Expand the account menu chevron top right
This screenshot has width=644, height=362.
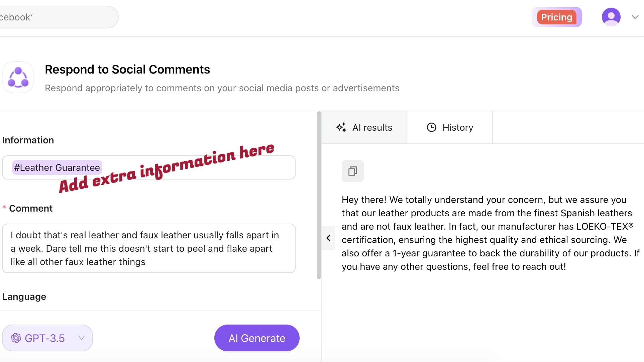[x=635, y=17]
